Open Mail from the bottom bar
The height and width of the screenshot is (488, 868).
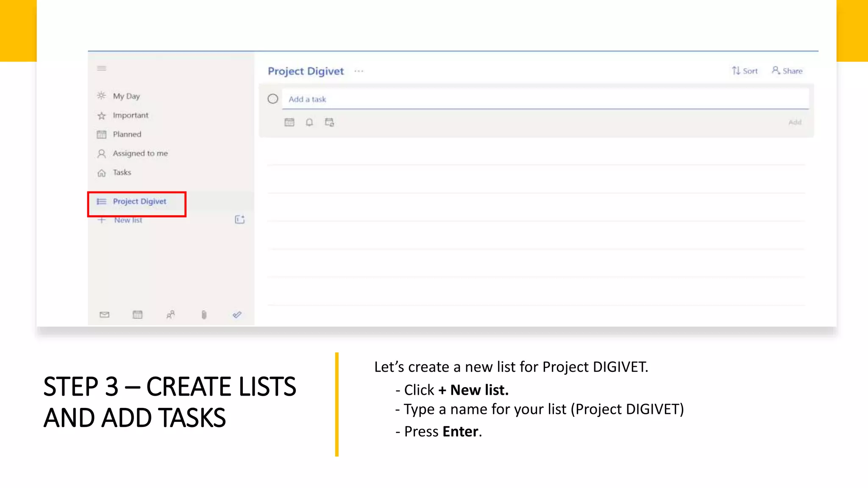pos(104,315)
